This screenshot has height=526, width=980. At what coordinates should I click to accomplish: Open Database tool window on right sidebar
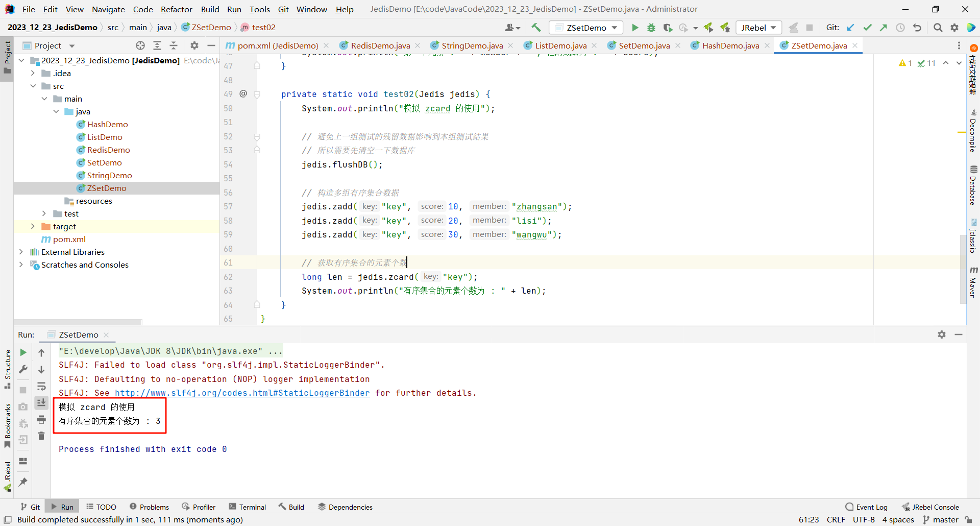pos(973,185)
